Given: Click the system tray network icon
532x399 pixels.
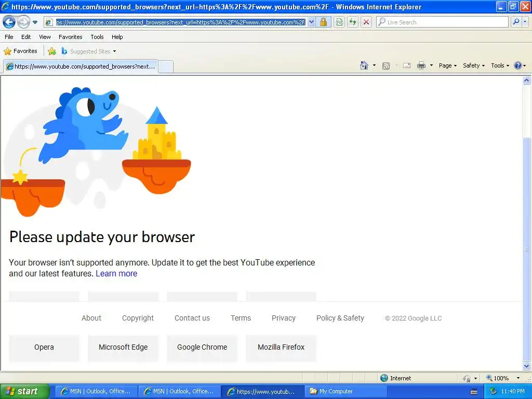Looking at the screenshot, I should 494,392.
